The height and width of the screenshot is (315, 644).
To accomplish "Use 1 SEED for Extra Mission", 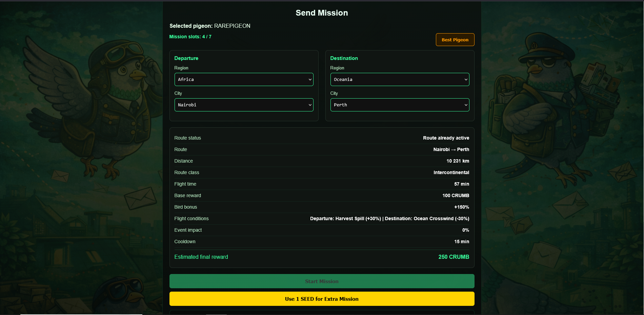I will (x=322, y=299).
